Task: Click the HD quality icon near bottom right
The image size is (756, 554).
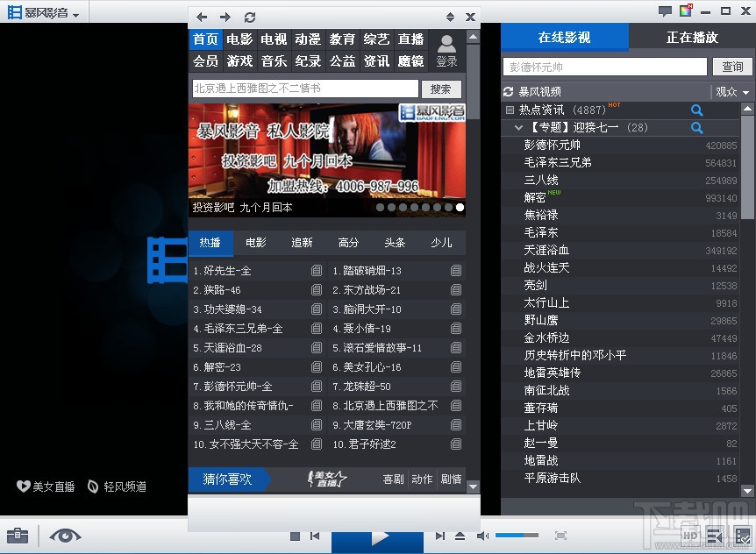Action: coord(690,536)
